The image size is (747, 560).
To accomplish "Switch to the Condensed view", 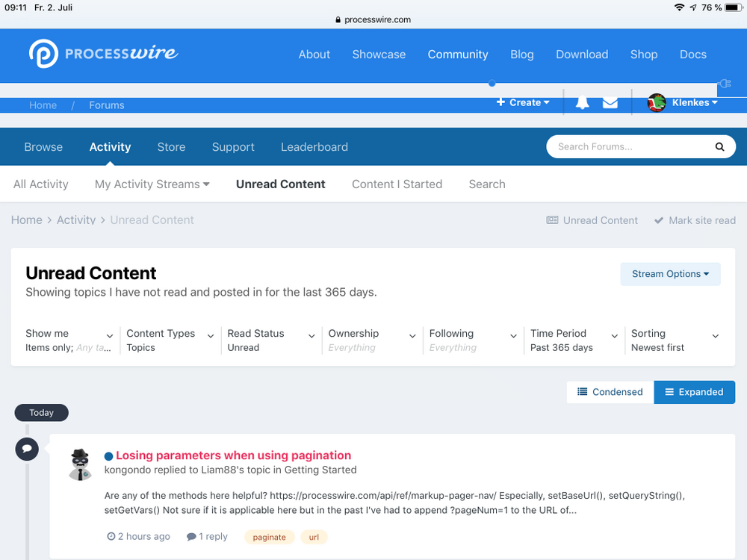I will [x=610, y=391].
